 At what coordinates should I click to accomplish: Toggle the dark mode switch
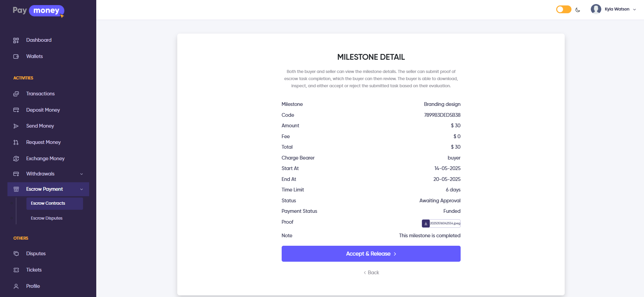click(564, 10)
